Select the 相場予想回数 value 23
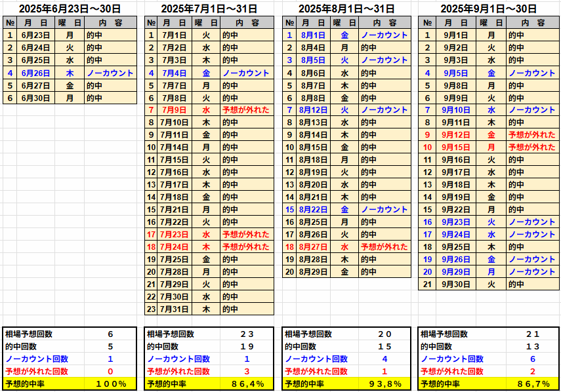Image resolution: width=561 pixels, height=392 pixels. point(247,334)
